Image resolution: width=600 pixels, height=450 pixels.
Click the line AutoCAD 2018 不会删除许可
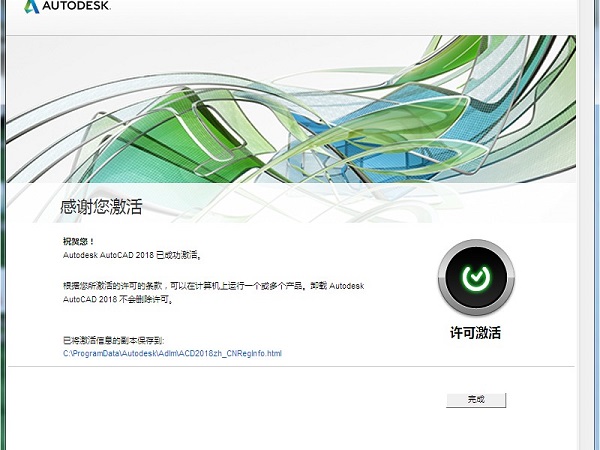pyautogui.click(x=118, y=299)
